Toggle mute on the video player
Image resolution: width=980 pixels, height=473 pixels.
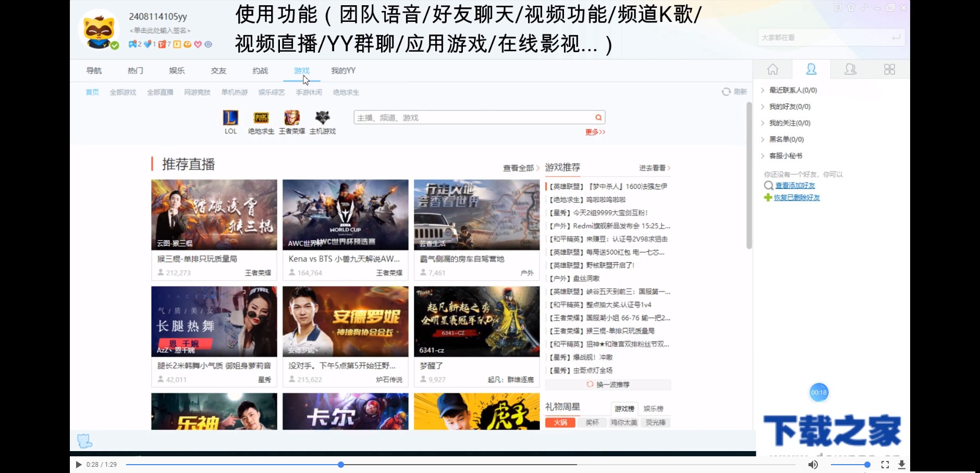coord(812,464)
